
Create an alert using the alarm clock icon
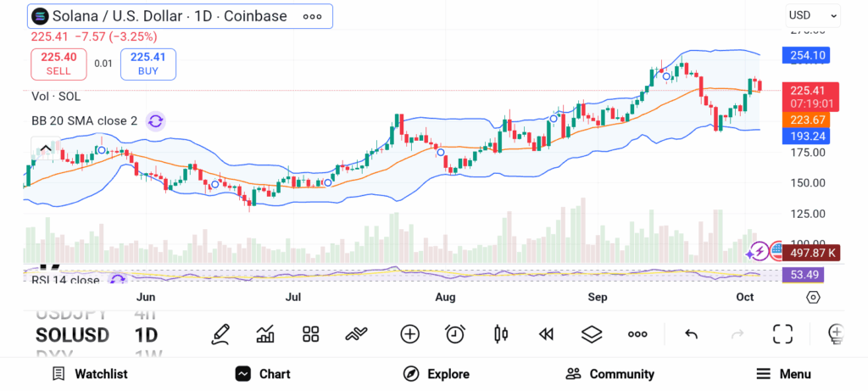click(455, 334)
